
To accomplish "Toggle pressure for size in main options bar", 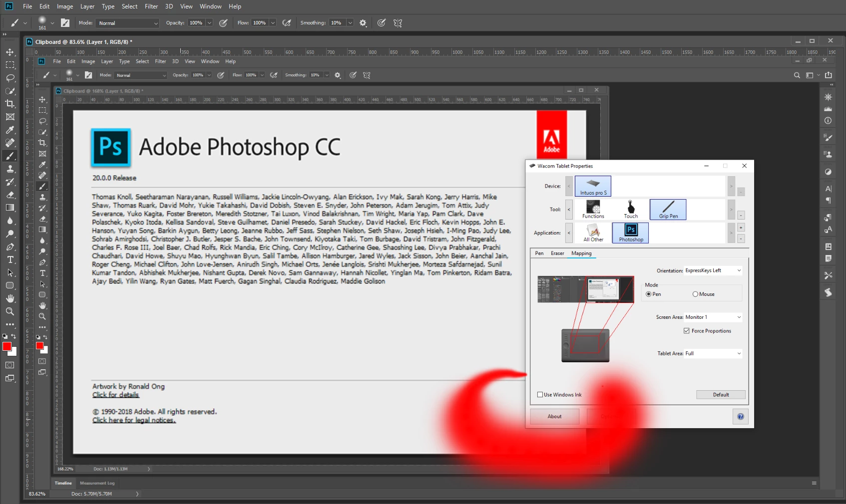I will 382,23.
